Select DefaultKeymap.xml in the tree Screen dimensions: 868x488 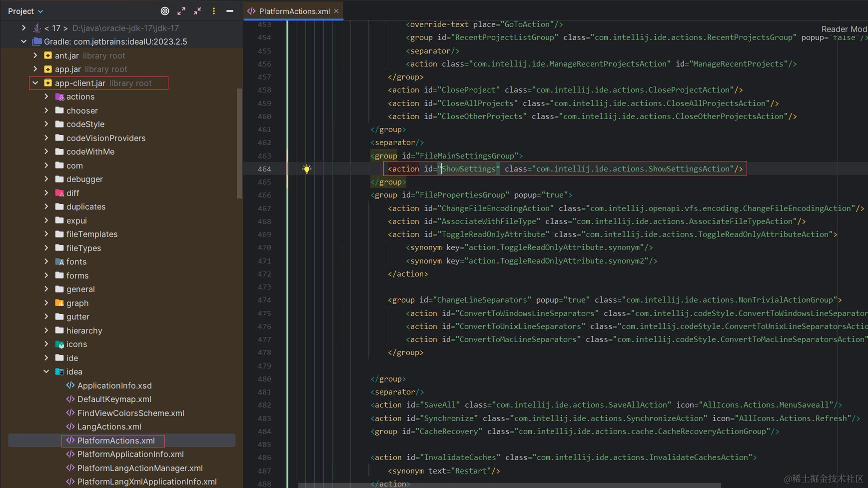(114, 399)
